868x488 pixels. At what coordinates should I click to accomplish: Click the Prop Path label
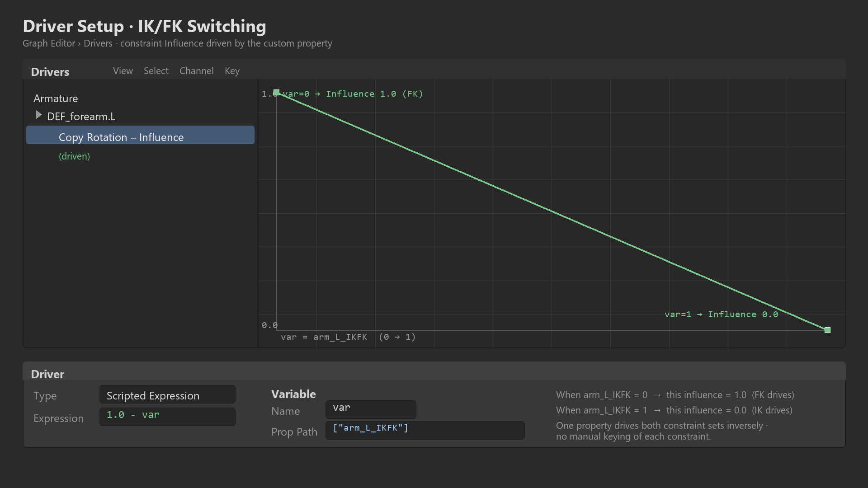coord(294,432)
